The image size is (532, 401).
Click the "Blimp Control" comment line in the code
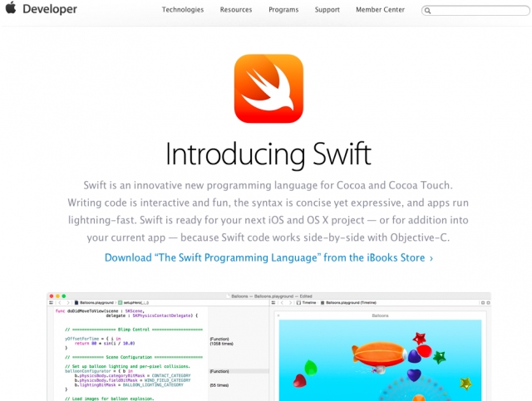point(134,329)
